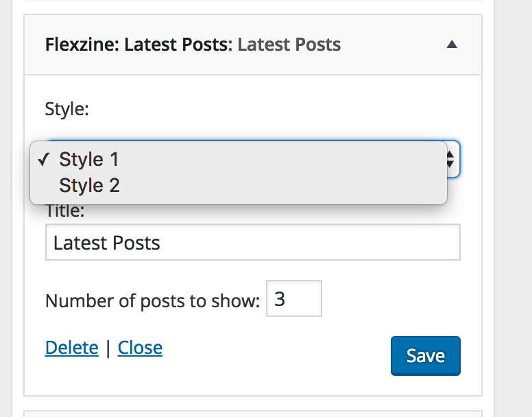Click the pipe separator between Delete and Close
This screenshot has width=532, height=417.
(108, 348)
